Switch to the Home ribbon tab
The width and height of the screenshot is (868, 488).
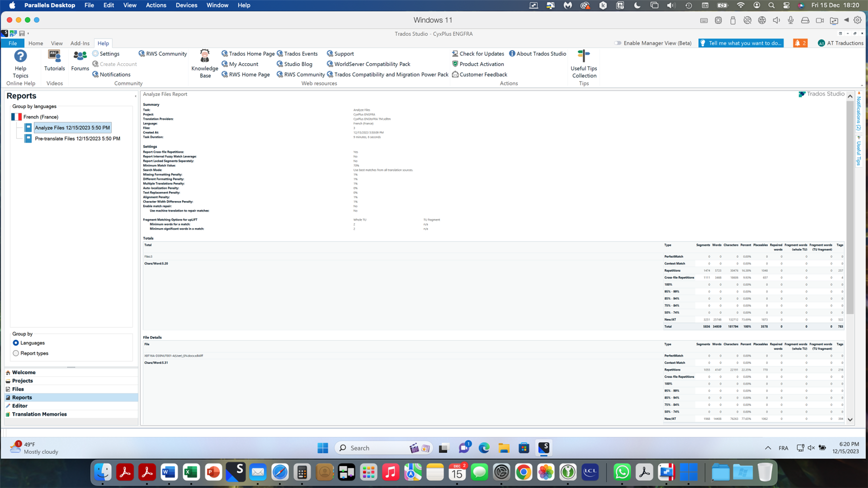pos(36,43)
